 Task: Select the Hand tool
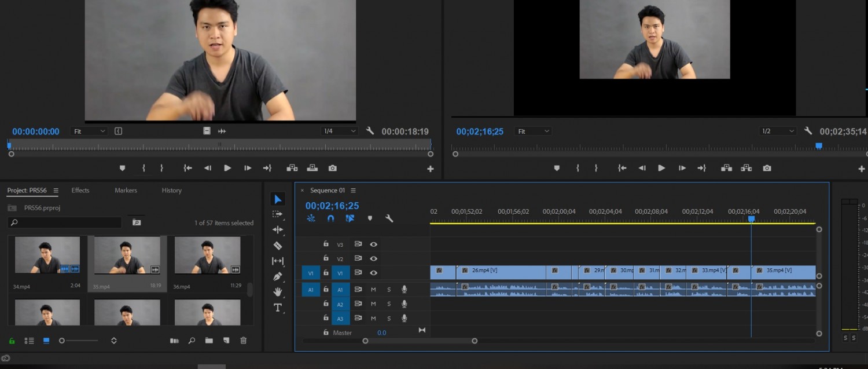pyautogui.click(x=278, y=292)
